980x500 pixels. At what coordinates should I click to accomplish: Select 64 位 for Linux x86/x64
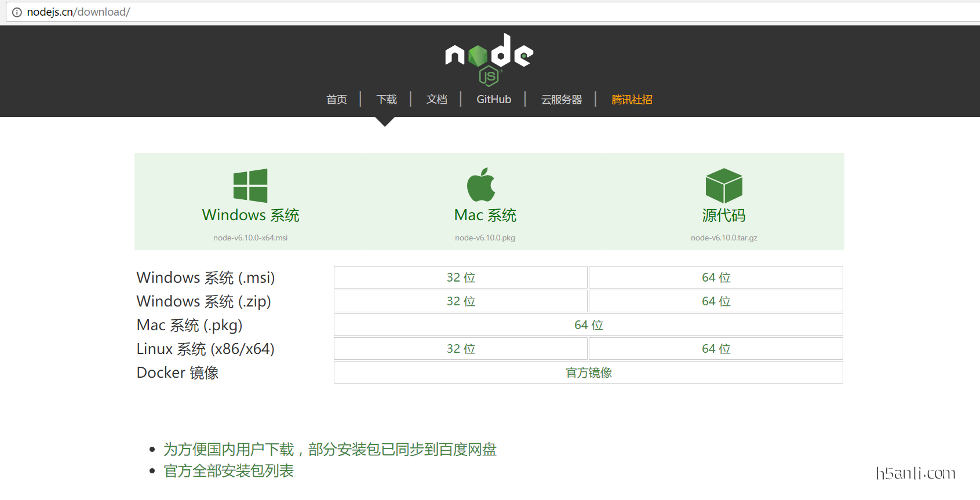(716, 349)
